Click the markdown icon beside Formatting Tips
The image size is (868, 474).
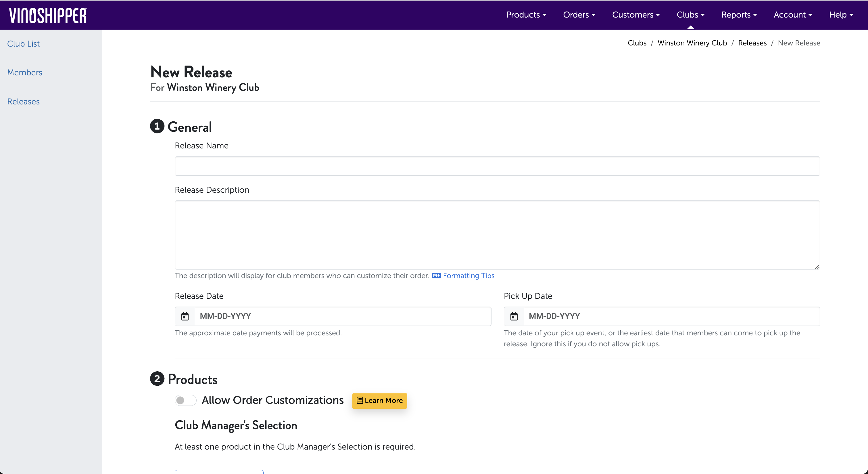pos(436,276)
